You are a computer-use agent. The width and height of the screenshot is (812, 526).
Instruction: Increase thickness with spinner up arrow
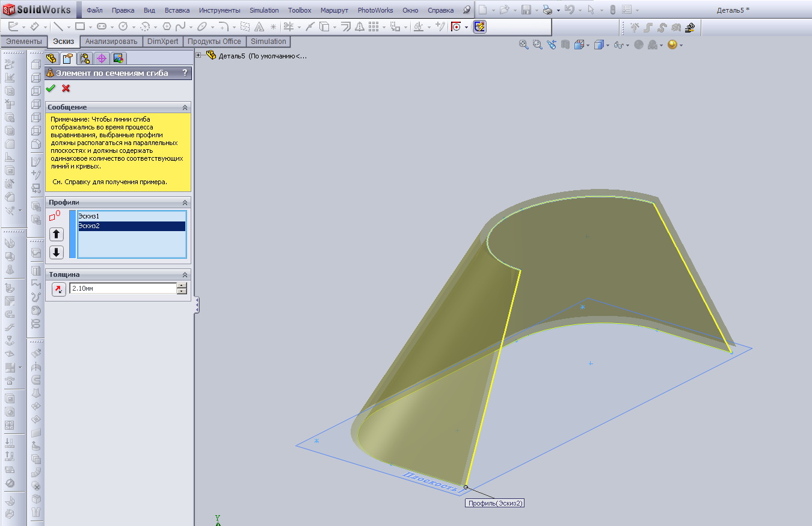pos(182,286)
